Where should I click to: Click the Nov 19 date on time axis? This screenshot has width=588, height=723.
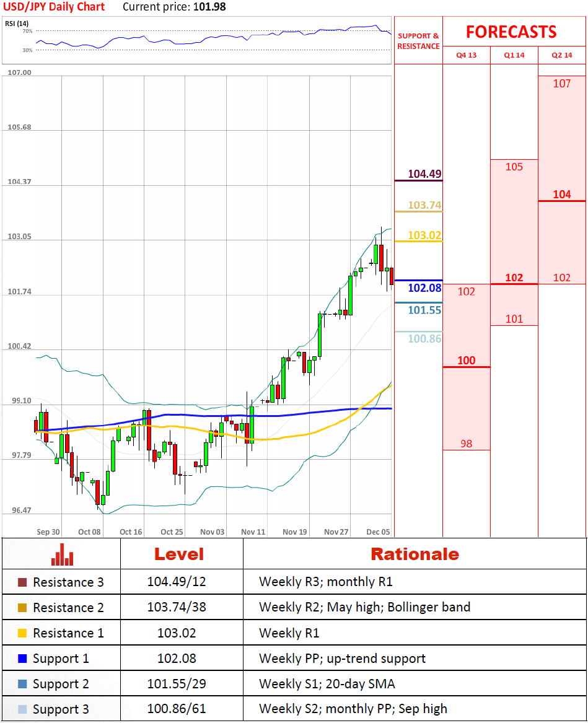(294, 532)
